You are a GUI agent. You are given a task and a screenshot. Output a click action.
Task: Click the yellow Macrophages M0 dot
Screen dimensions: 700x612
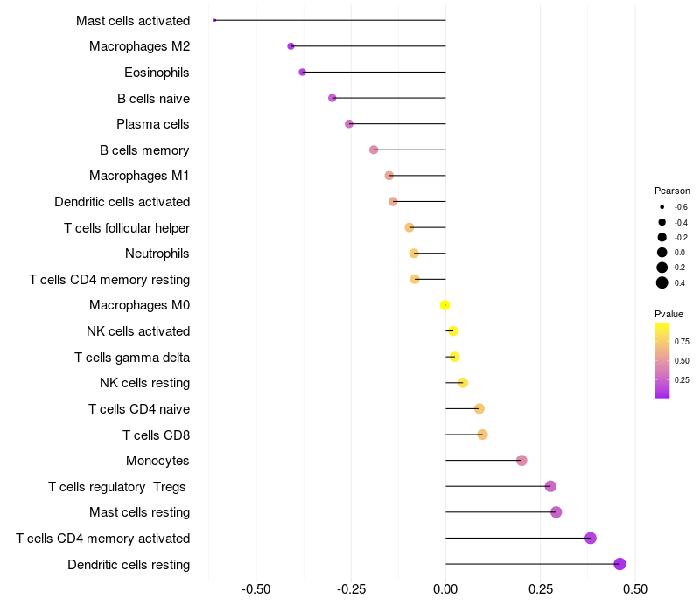tap(445, 305)
